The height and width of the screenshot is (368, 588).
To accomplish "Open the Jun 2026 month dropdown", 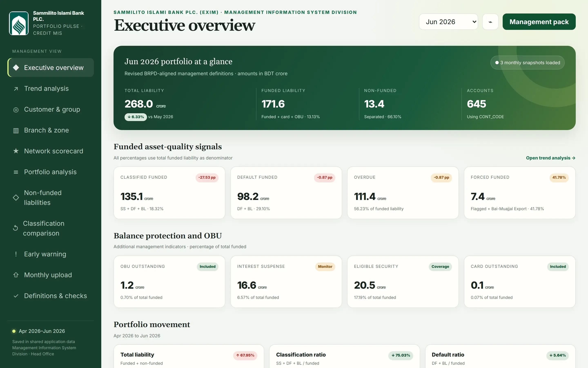I will pyautogui.click(x=449, y=22).
